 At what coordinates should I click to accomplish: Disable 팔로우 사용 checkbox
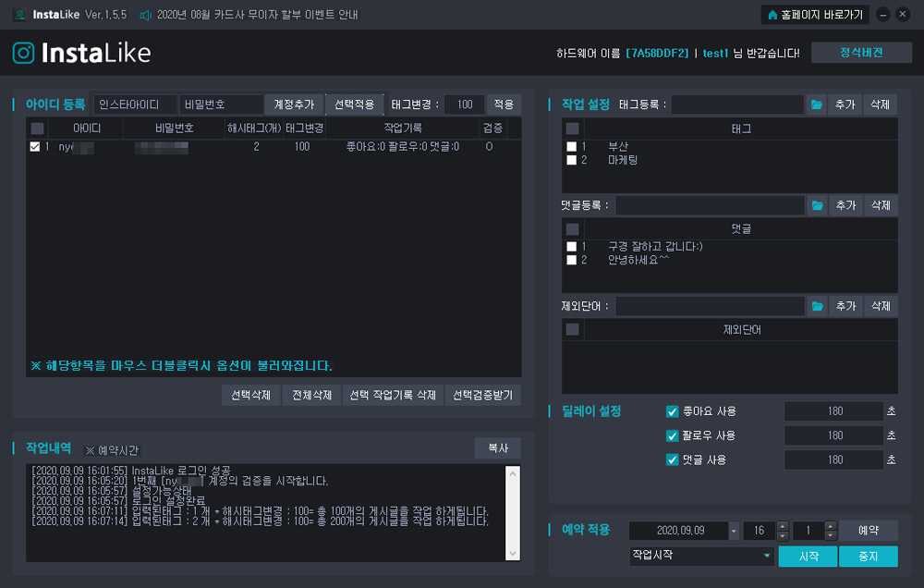click(672, 435)
